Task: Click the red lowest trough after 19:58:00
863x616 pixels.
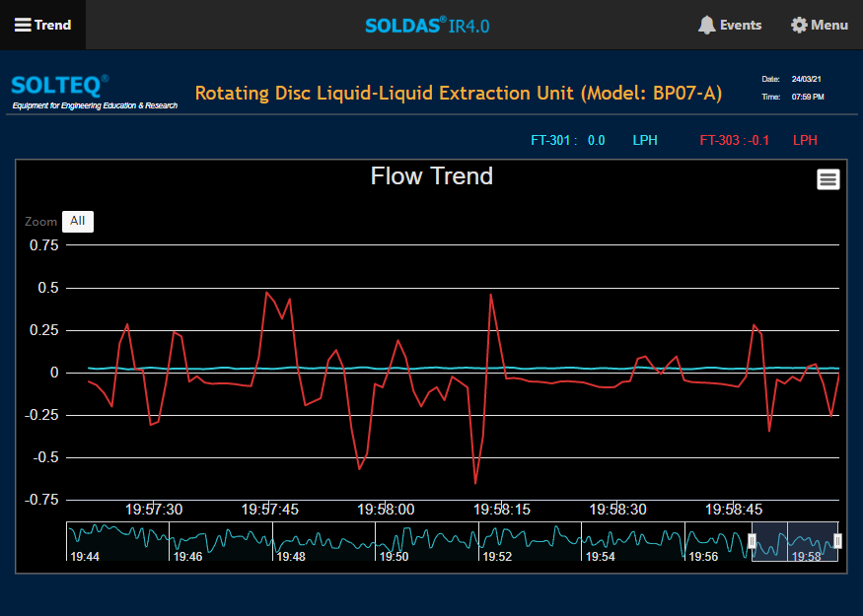Action: tap(475, 482)
